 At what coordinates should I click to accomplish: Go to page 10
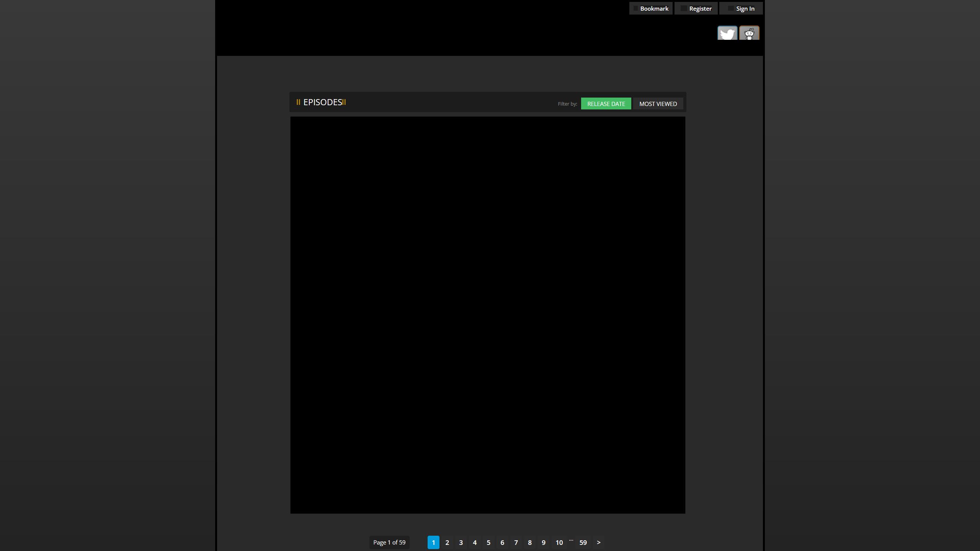tap(559, 542)
